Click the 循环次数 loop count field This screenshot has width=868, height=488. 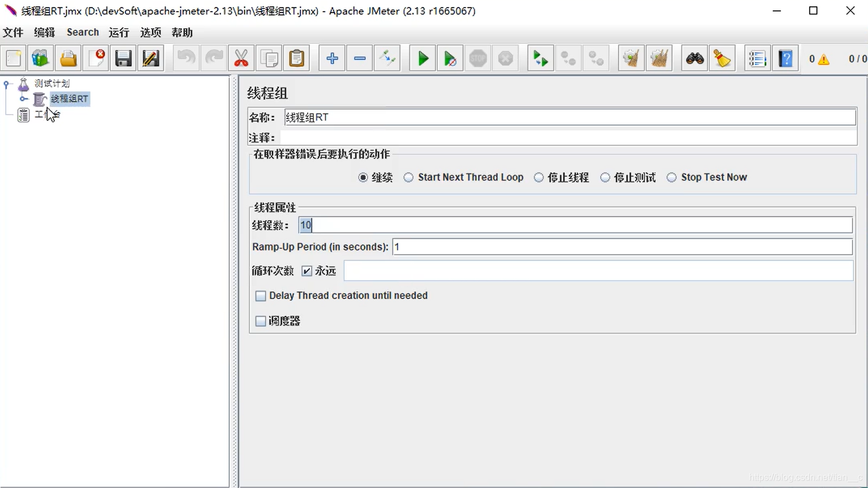coord(598,271)
